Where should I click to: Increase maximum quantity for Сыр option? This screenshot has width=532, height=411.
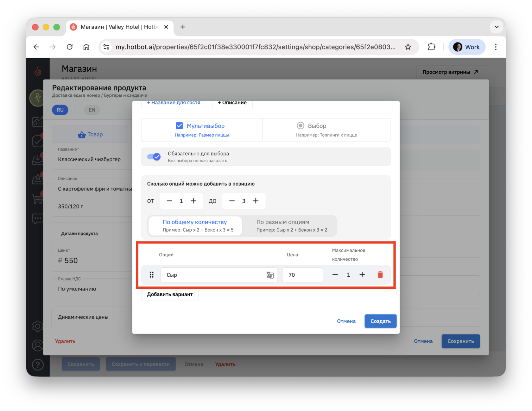pos(362,275)
